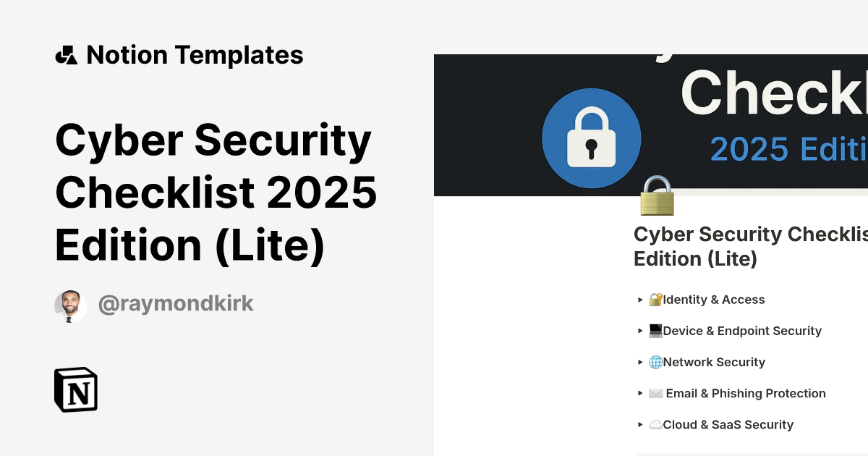Expand the Email & Phishing Protection toggle

click(639, 393)
